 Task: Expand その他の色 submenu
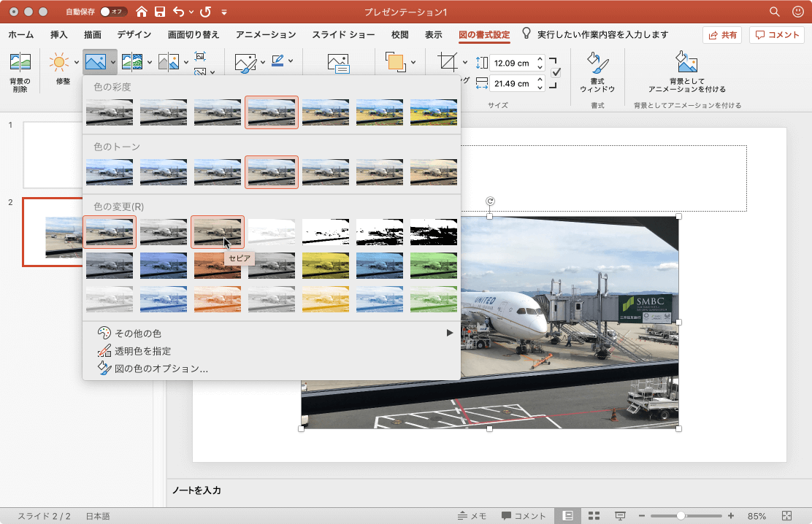[449, 333]
